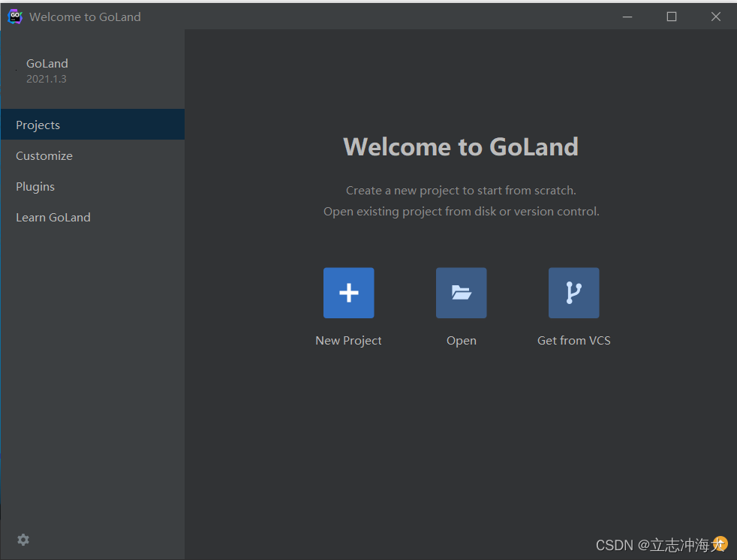
Task: Go to Learn GoLand tab
Action: pyautogui.click(x=92, y=217)
